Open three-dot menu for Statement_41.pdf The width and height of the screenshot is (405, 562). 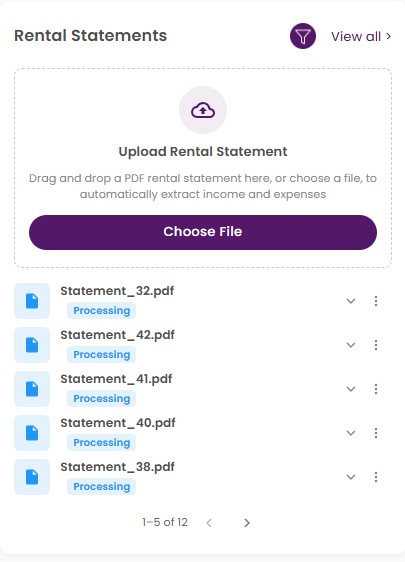(376, 389)
